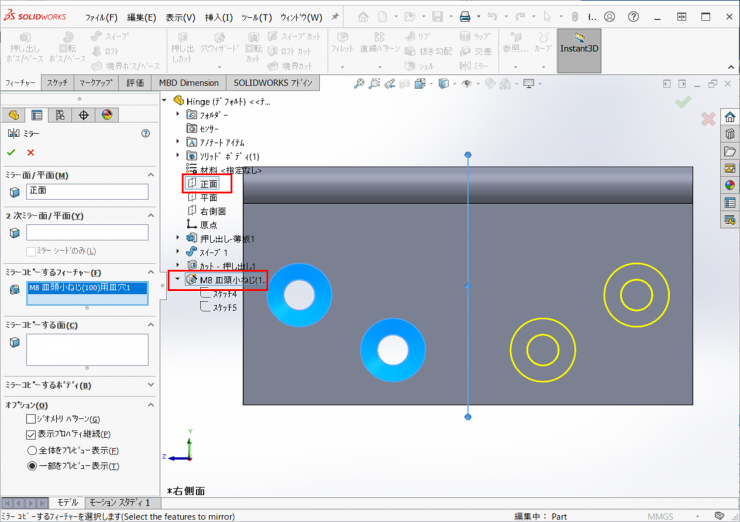
Task: Open the ConfigurationManager tab icon
Action: (x=60, y=115)
